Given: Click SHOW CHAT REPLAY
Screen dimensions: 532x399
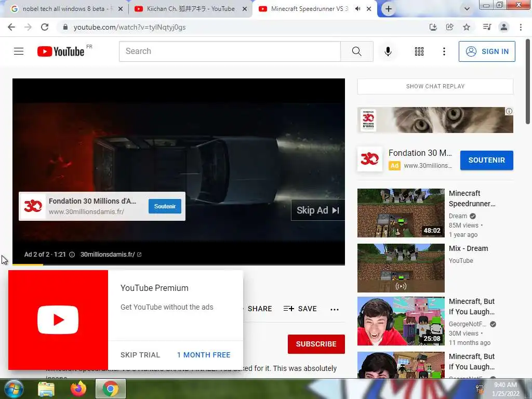Looking at the screenshot, I should click(435, 86).
